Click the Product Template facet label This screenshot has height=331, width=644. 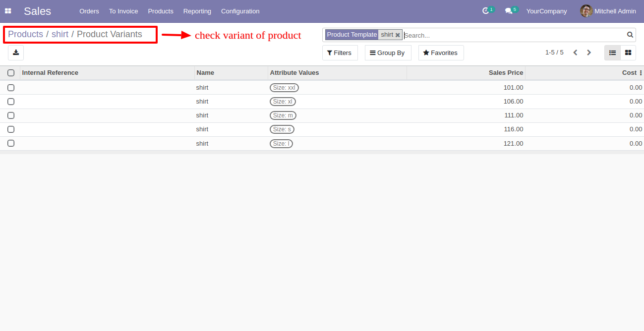coord(352,35)
